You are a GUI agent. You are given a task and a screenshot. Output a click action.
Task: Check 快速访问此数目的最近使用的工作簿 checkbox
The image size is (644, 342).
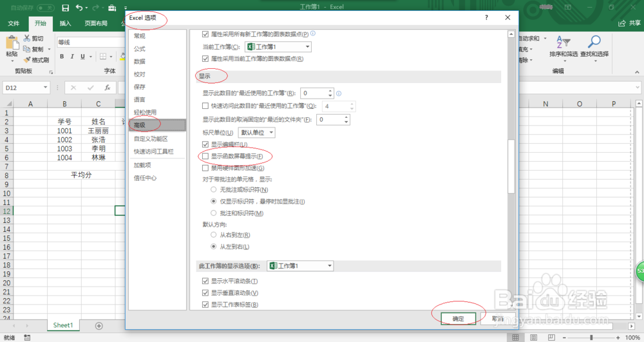tap(205, 106)
